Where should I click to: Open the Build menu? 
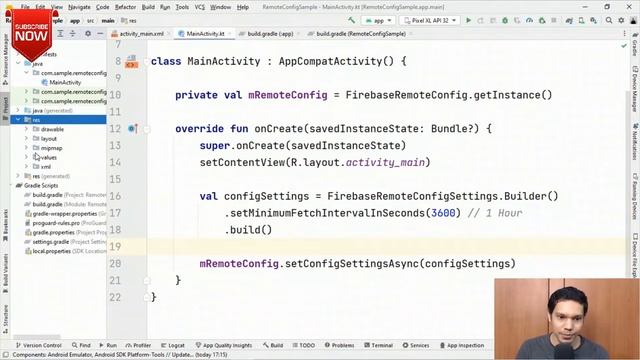point(148,7)
